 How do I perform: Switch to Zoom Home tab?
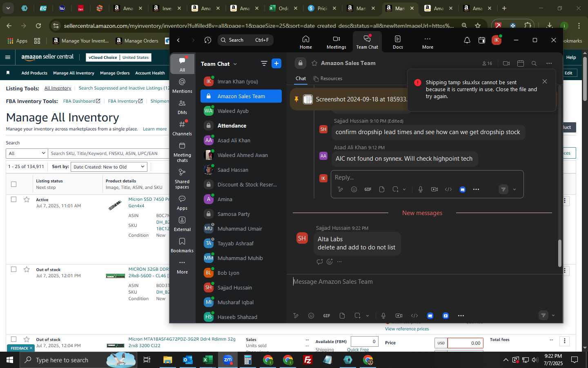pos(306,42)
